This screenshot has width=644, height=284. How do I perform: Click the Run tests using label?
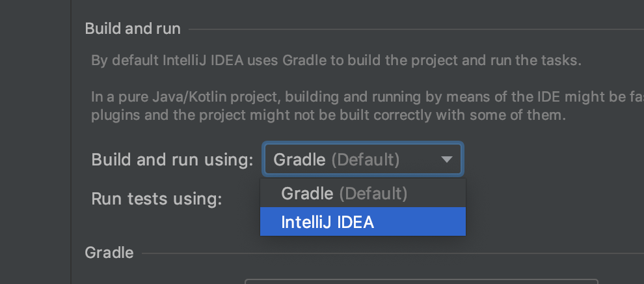coord(157,198)
